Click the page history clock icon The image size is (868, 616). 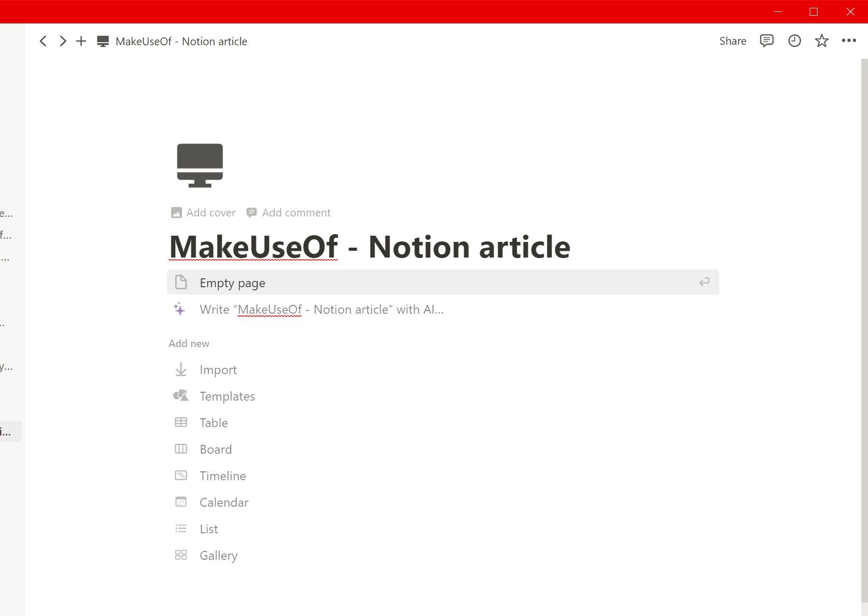[x=794, y=41]
